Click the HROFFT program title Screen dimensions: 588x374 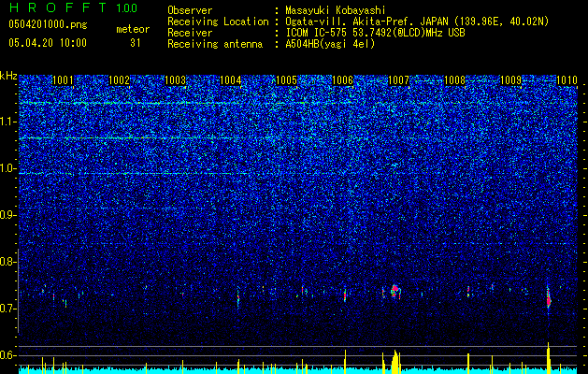pyautogui.click(x=57, y=7)
